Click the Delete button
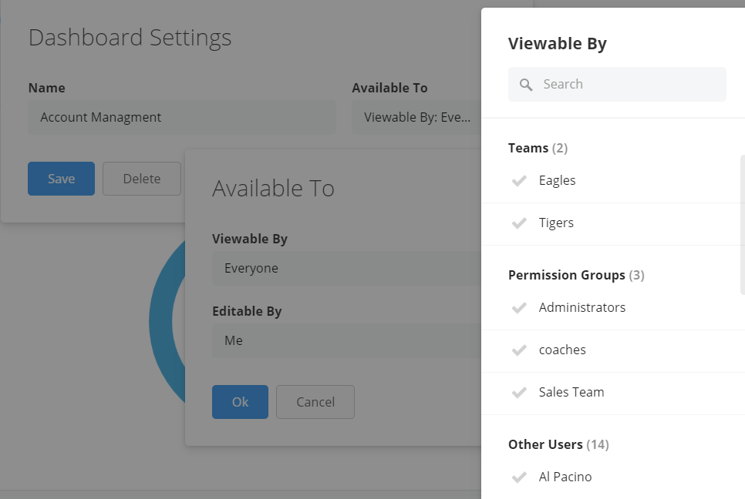745x499 pixels. [x=142, y=179]
